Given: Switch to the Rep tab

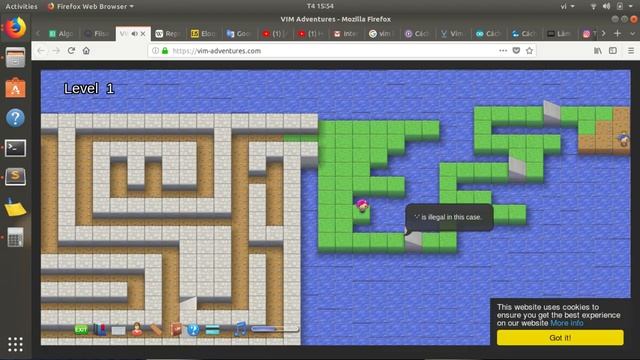Looking at the screenshot, I should coord(168,34).
